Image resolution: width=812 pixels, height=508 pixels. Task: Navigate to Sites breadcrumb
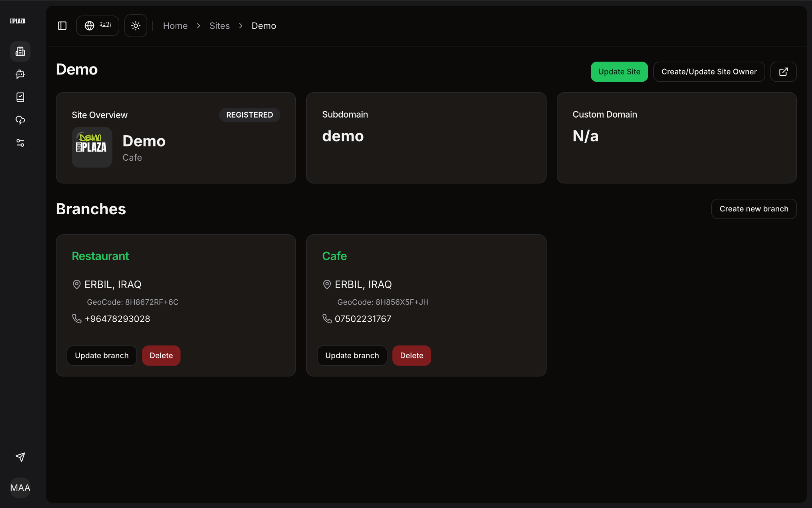point(219,26)
